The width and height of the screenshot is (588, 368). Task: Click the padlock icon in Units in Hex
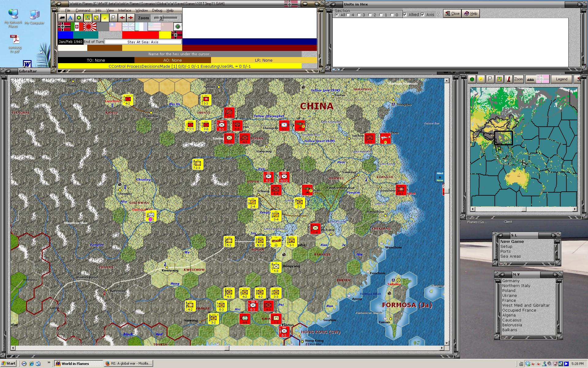coord(439,14)
